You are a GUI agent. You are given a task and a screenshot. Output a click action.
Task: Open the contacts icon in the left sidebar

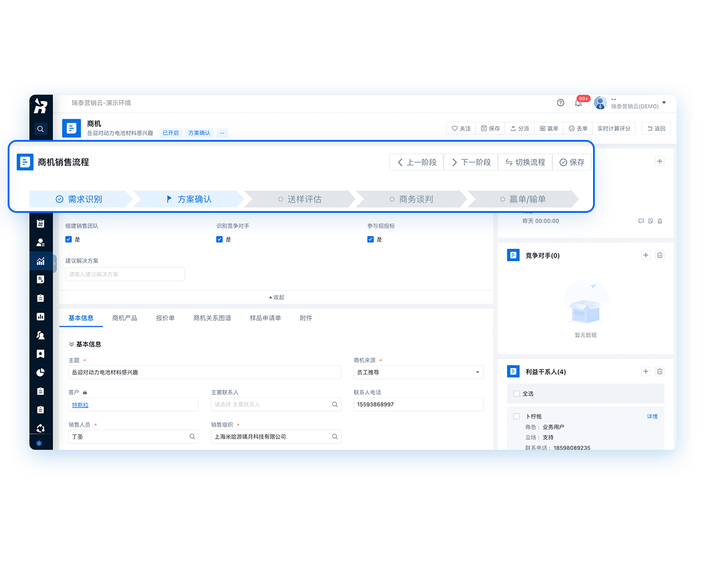[x=40, y=242]
